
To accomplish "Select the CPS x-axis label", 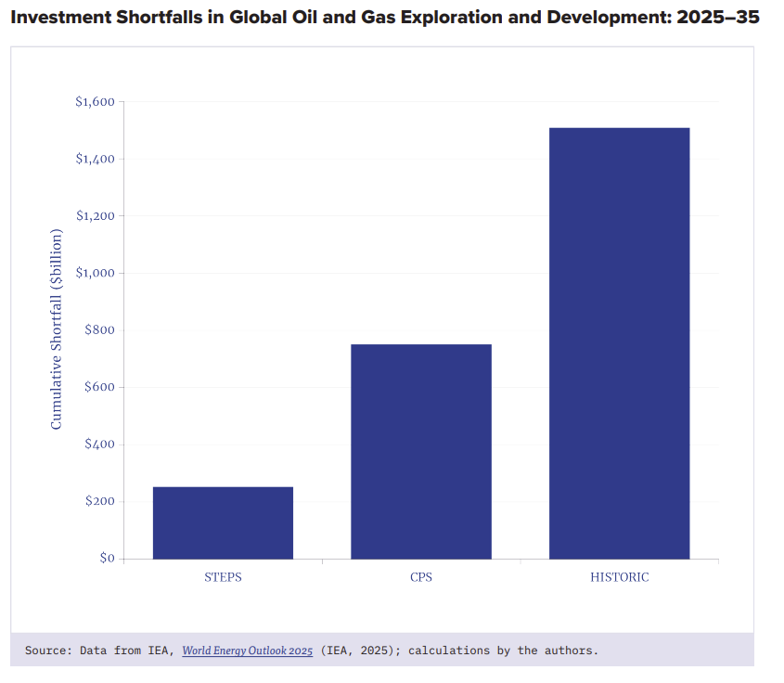I will tap(420, 577).
